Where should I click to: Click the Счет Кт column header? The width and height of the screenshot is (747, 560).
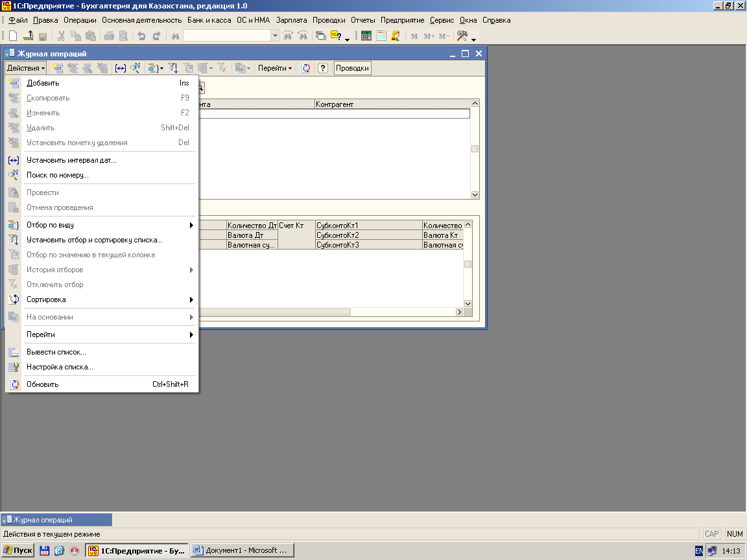(296, 234)
